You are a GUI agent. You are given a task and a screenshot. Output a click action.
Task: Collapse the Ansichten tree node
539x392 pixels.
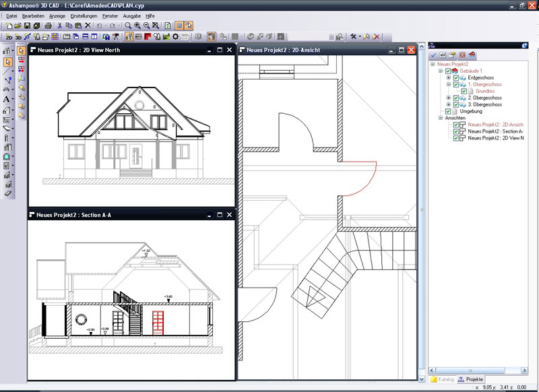tap(441, 118)
